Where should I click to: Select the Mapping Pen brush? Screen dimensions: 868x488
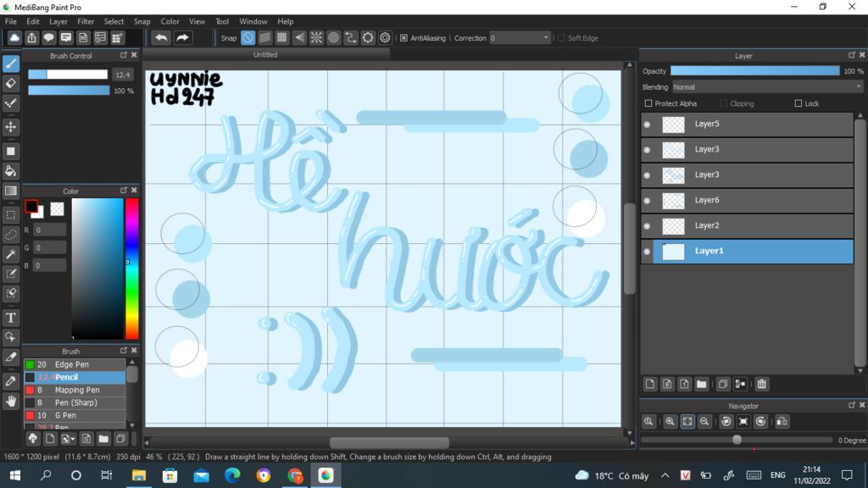tap(75, 390)
